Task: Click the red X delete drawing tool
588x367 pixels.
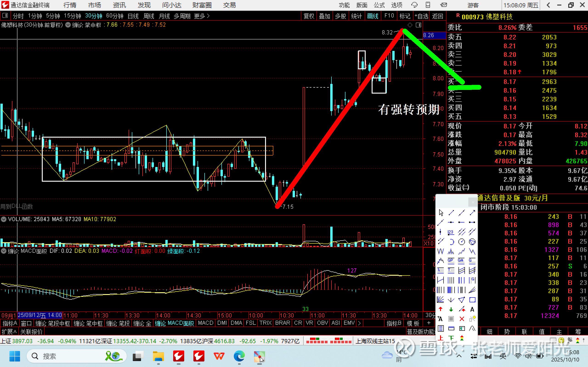Action: [462, 319]
